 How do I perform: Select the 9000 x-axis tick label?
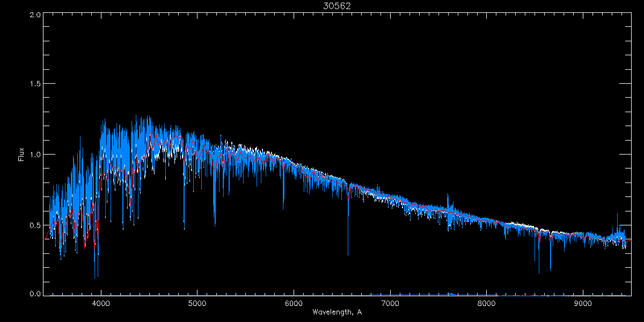[582, 303]
